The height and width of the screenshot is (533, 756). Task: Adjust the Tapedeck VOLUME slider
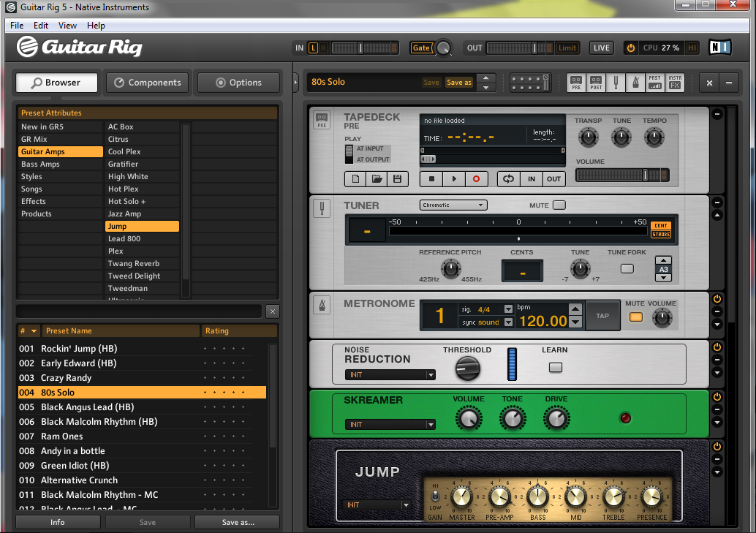point(622,175)
